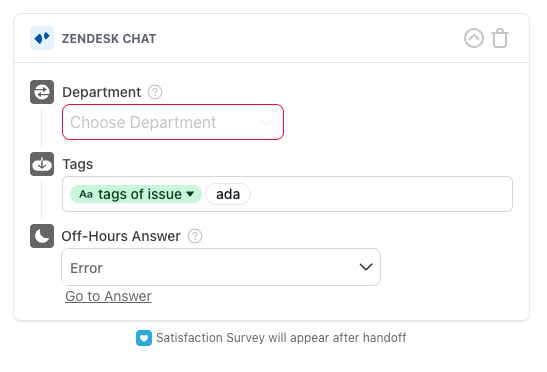Follow the Go to Answer link
Viewport: 547px width, 372px height.
pyautogui.click(x=108, y=296)
